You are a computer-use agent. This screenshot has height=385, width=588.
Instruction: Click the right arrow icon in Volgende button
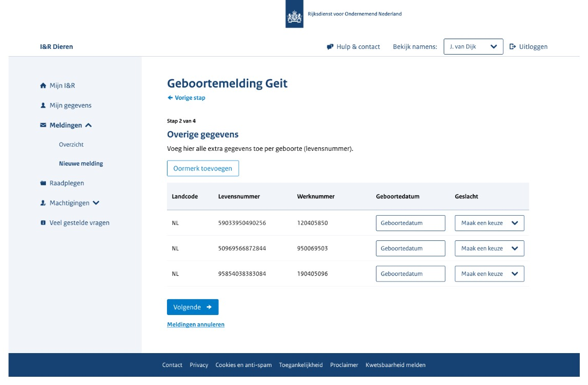click(209, 307)
